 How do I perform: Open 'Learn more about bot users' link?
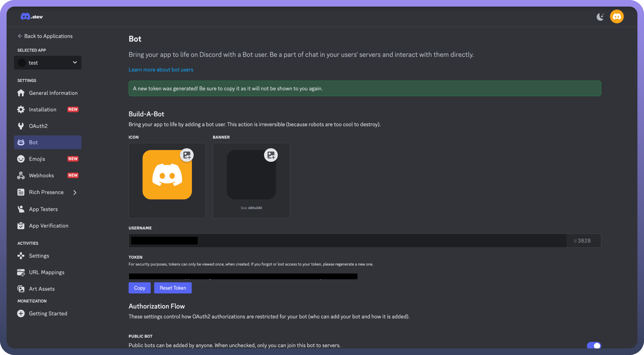click(x=161, y=70)
